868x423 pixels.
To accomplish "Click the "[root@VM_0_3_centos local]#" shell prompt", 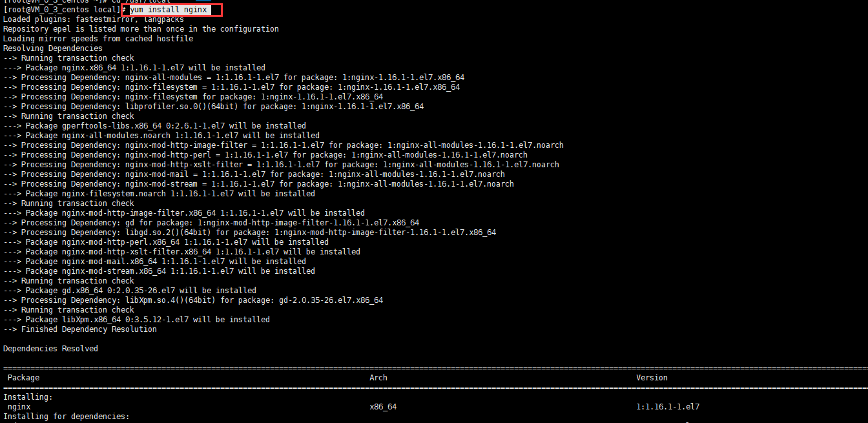I will (x=65, y=10).
